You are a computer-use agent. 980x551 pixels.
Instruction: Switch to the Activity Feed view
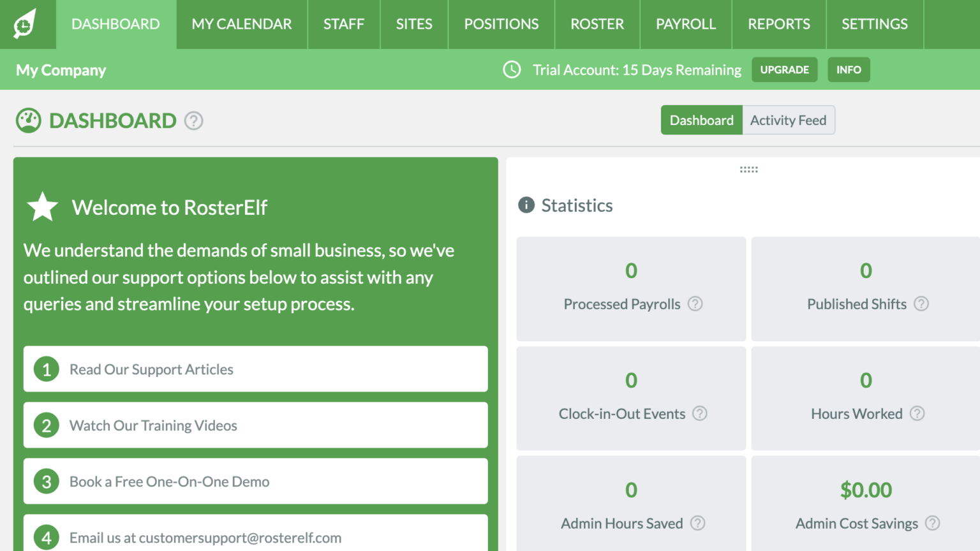tap(788, 120)
